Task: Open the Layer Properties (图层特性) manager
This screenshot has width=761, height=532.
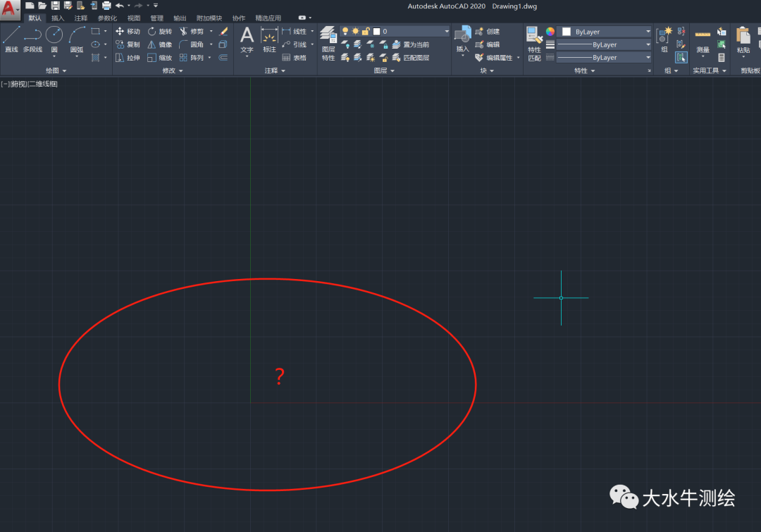Action: coord(328,42)
